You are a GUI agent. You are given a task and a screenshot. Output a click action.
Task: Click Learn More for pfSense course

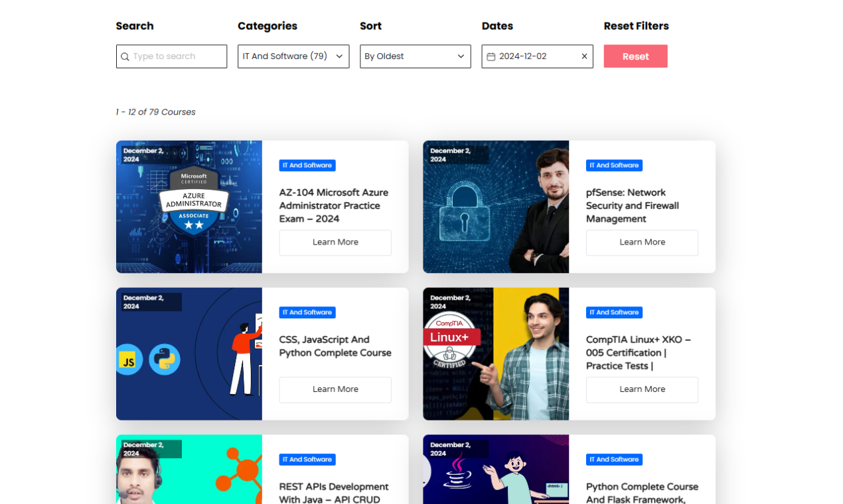tap(642, 243)
